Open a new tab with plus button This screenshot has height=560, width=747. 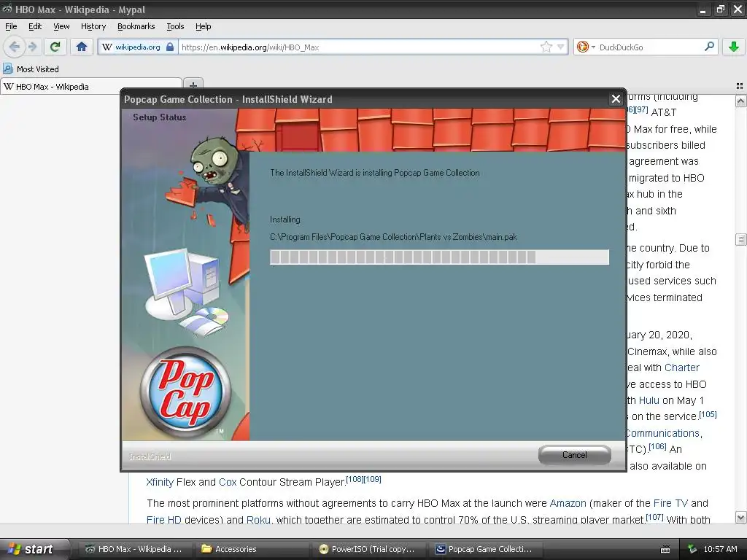coord(193,85)
